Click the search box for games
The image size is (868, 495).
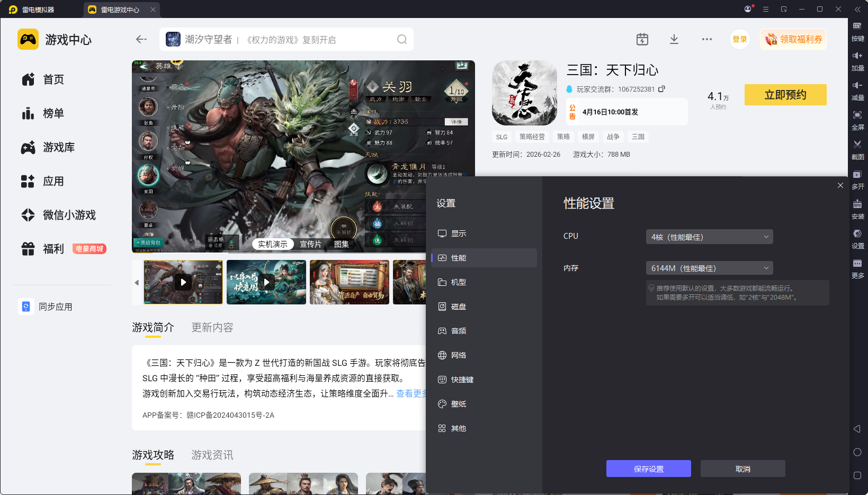click(x=287, y=39)
